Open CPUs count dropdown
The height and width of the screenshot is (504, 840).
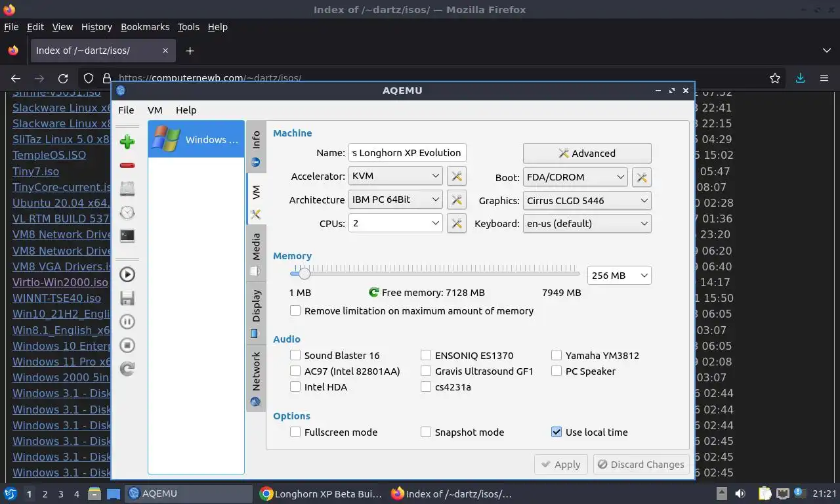pos(396,223)
